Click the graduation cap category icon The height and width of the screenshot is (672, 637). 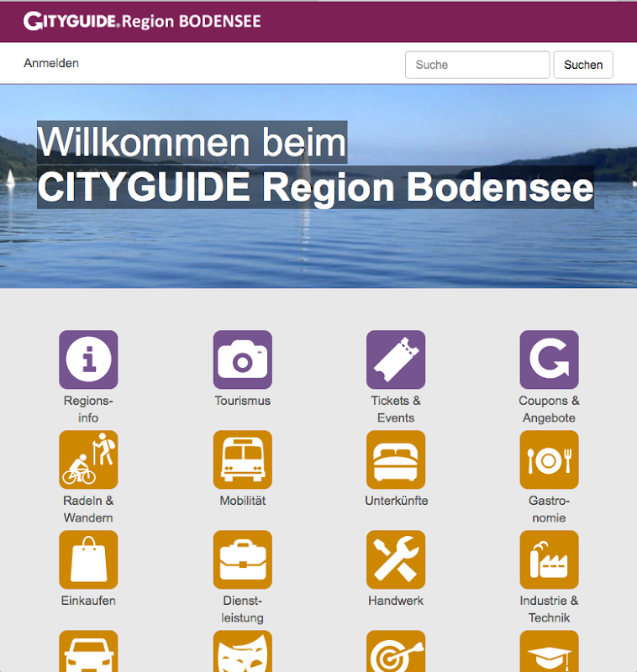click(549, 652)
